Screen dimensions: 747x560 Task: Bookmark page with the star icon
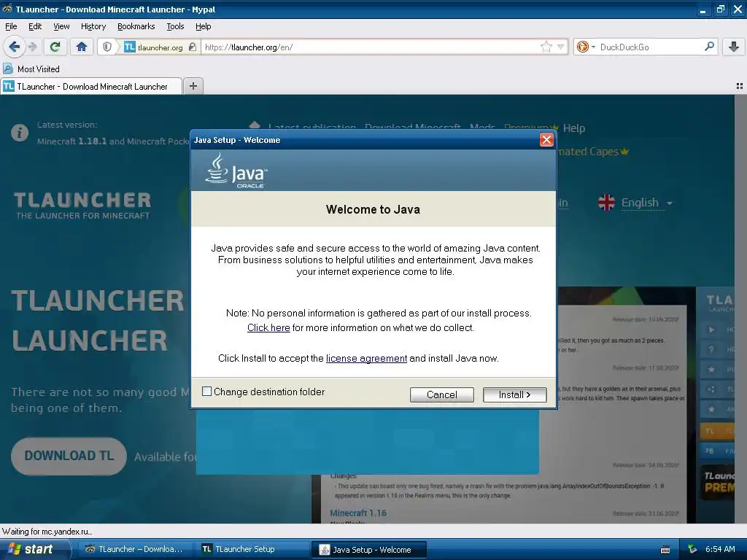546,47
